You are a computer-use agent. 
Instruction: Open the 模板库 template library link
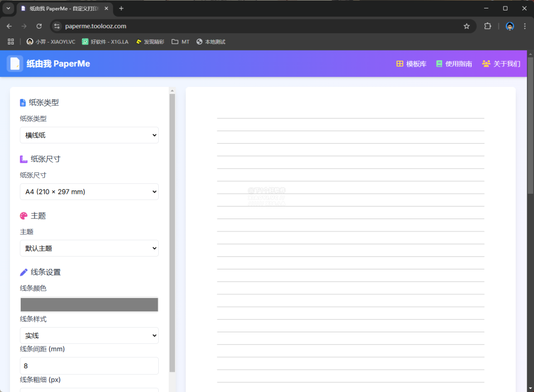click(411, 64)
